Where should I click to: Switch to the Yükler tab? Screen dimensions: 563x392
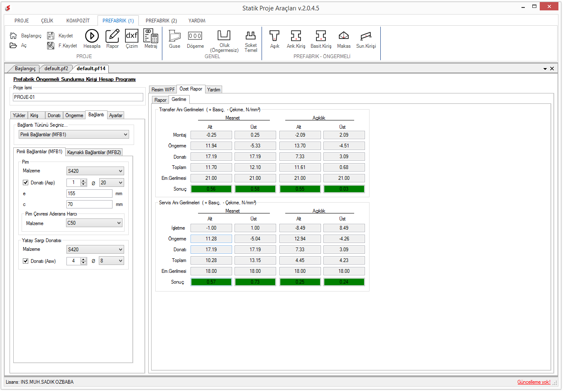(x=19, y=115)
